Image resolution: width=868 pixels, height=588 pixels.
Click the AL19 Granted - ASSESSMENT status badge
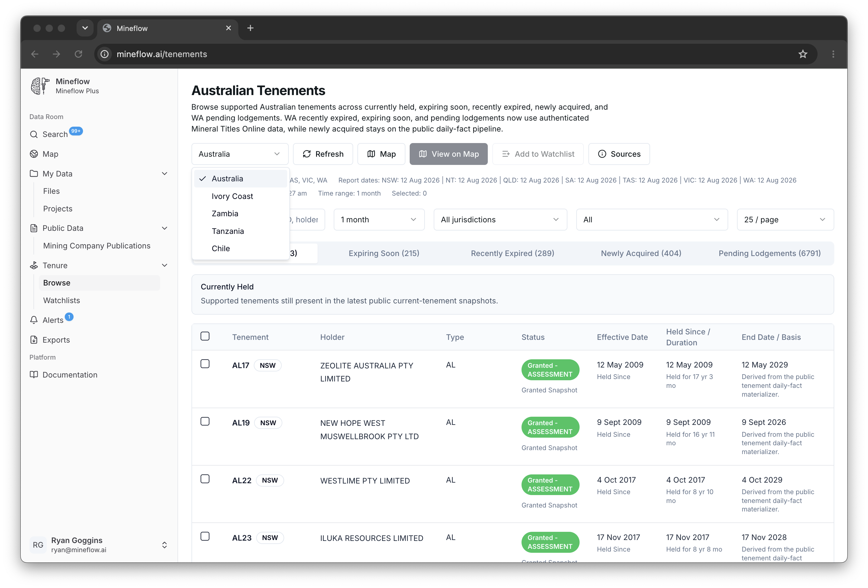coord(550,427)
